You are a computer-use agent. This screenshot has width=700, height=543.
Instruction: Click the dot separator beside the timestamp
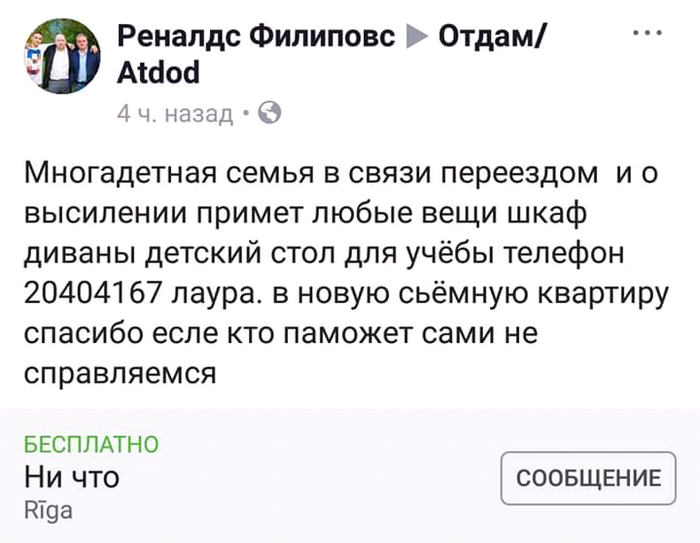coord(246,114)
